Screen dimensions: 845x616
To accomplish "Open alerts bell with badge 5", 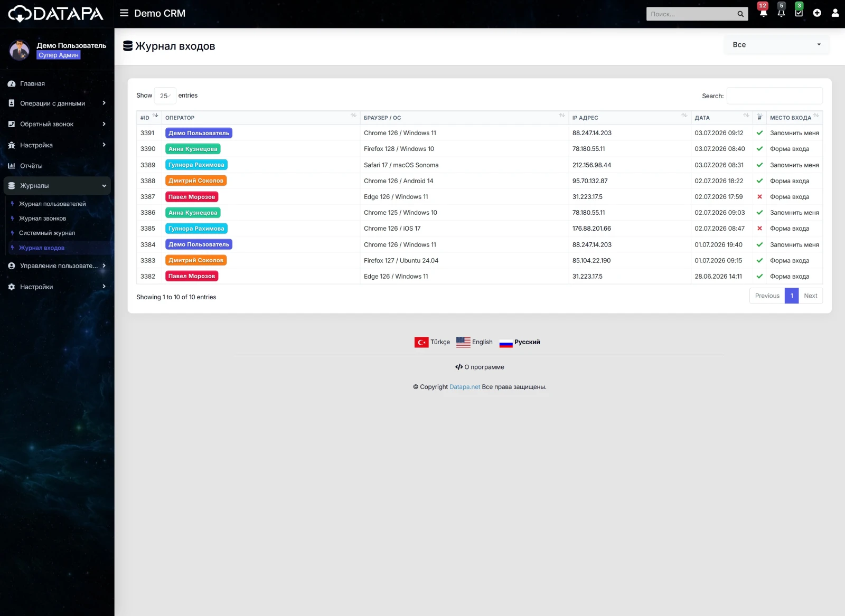I will [781, 13].
